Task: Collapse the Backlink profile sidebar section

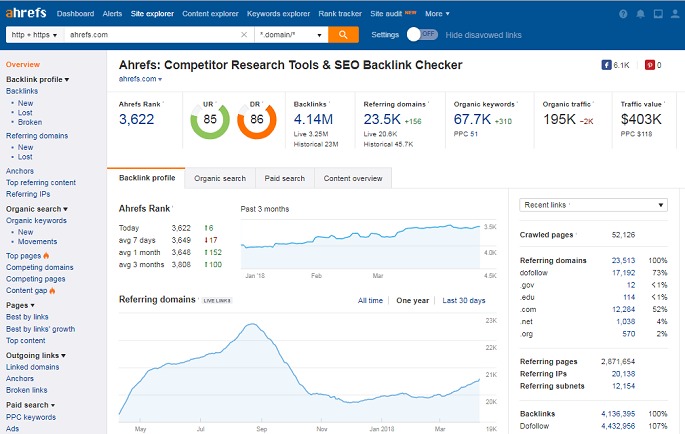Action: click(x=38, y=79)
